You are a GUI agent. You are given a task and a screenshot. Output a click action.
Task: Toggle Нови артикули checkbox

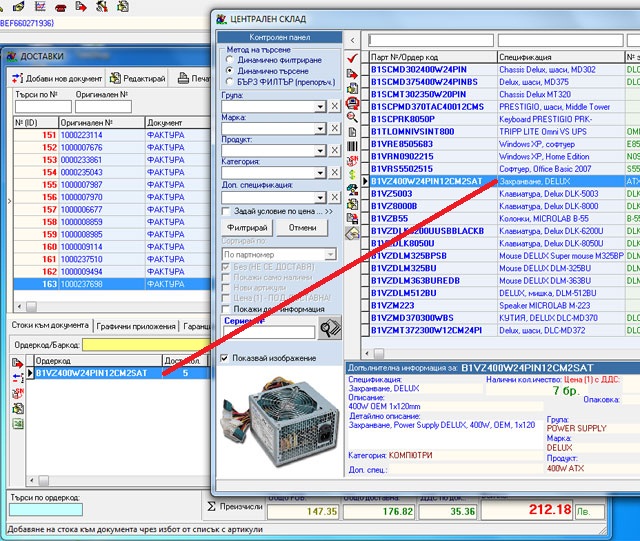point(225,288)
